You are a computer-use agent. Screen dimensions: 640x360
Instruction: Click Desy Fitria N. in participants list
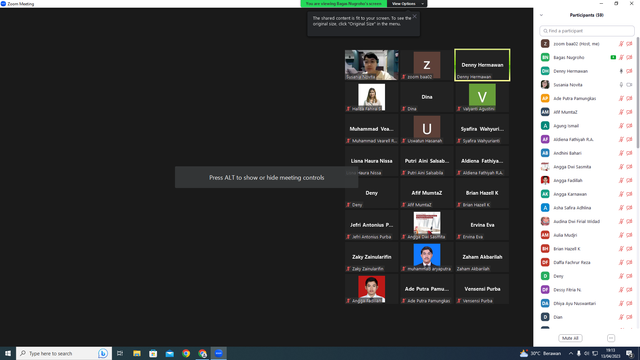587,290
